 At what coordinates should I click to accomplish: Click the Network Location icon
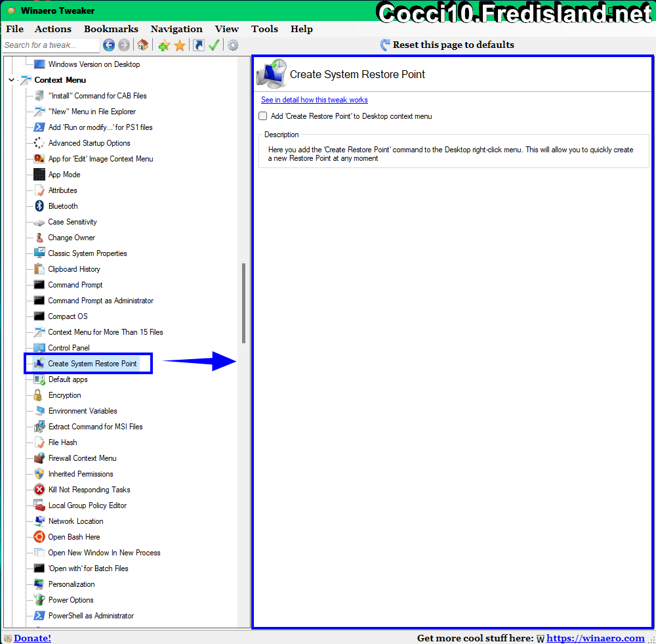[39, 521]
